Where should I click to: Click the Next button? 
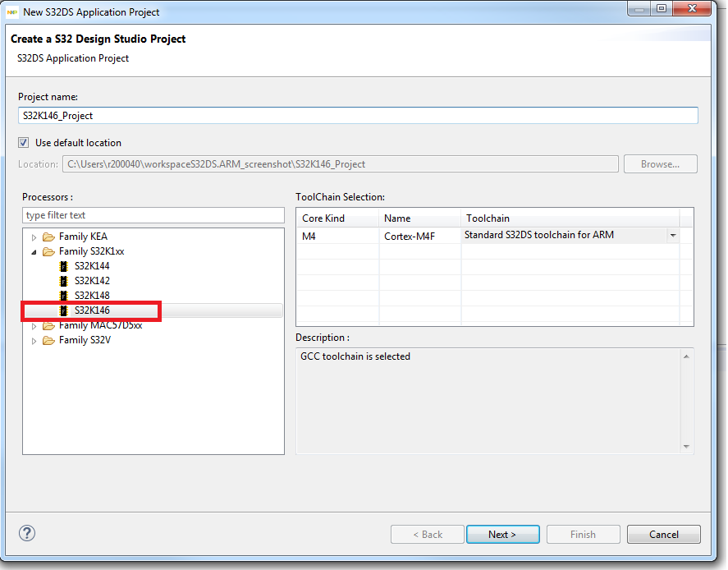coord(502,534)
